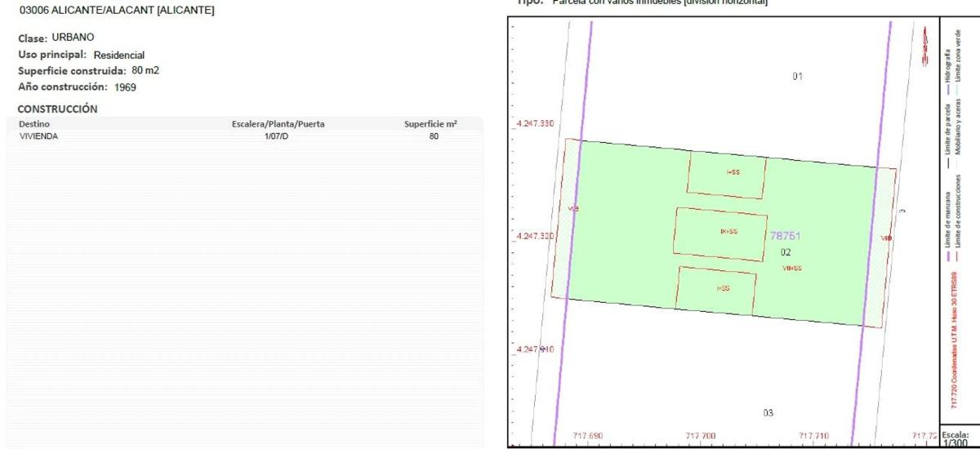Click the Año construcción field label
Screen dimensions: 980x449
[x=63, y=87]
